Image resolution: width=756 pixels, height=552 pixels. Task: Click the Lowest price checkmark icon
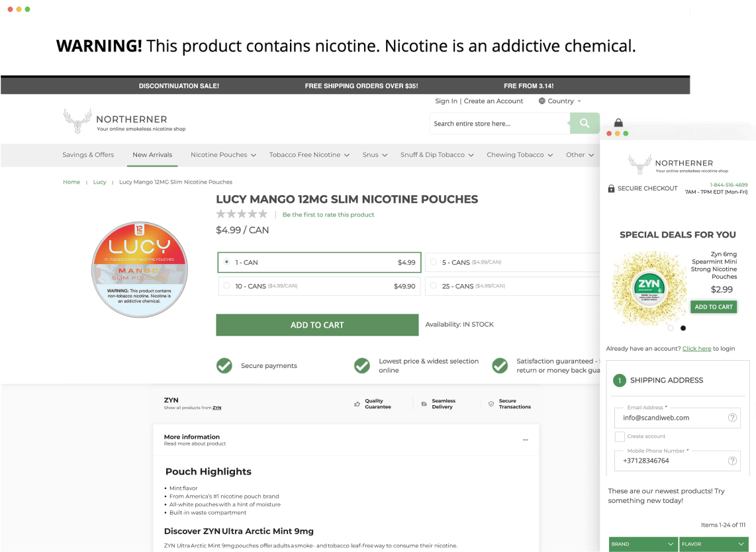coord(362,366)
